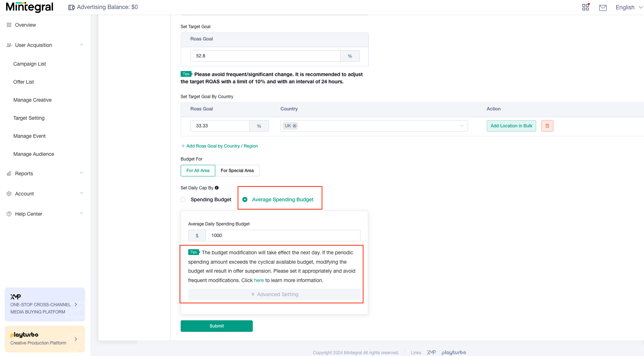
Task: Click the Overview sidebar icon
Action: [x=9, y=25]
